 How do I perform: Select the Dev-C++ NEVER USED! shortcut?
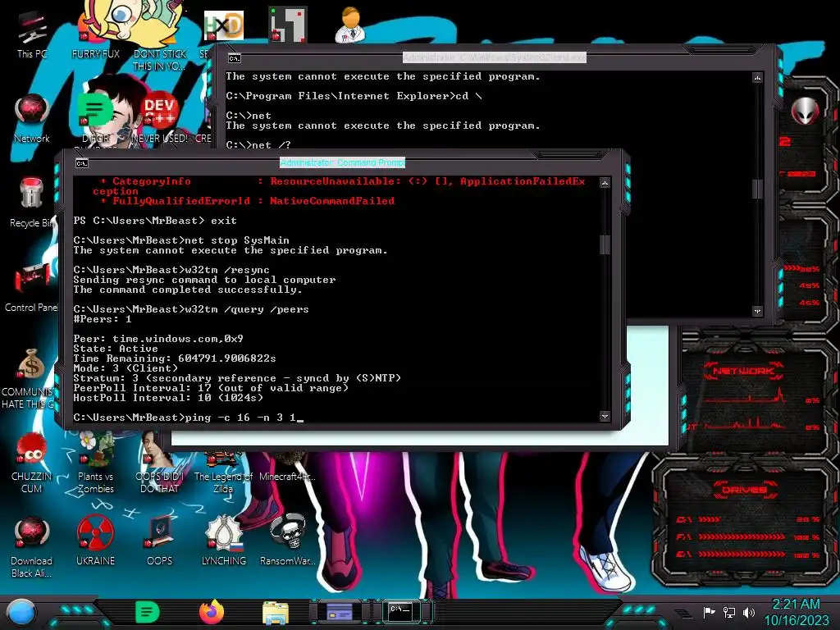pyautogui.click(x=159, y=119)
